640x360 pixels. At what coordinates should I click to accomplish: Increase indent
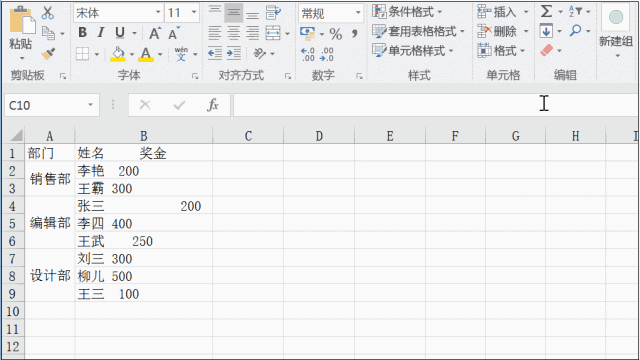[233, 53]
